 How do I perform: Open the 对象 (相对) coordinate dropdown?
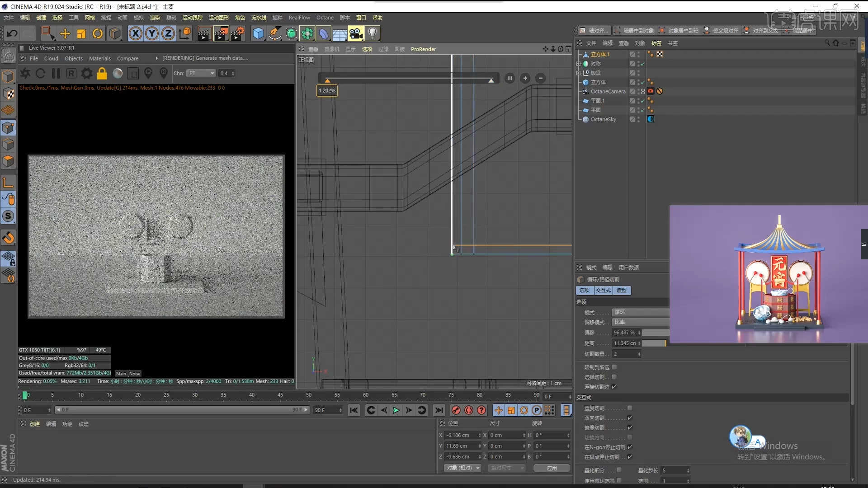coord(462,468)
